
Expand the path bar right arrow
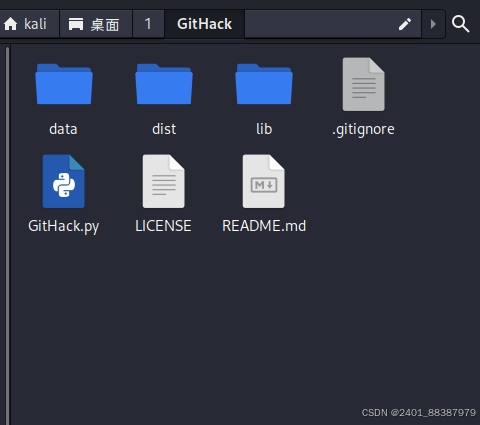(x=433, y=24)
